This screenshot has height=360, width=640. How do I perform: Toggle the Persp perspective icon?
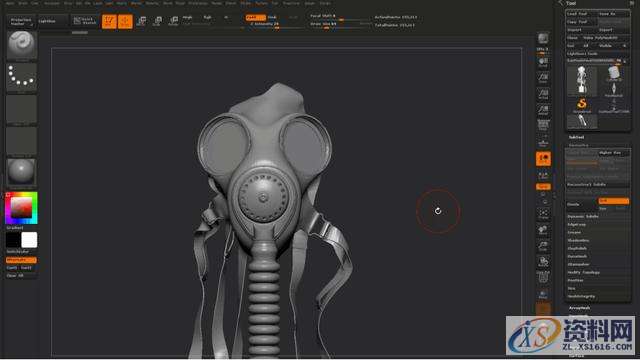click(x=543, y=125)
